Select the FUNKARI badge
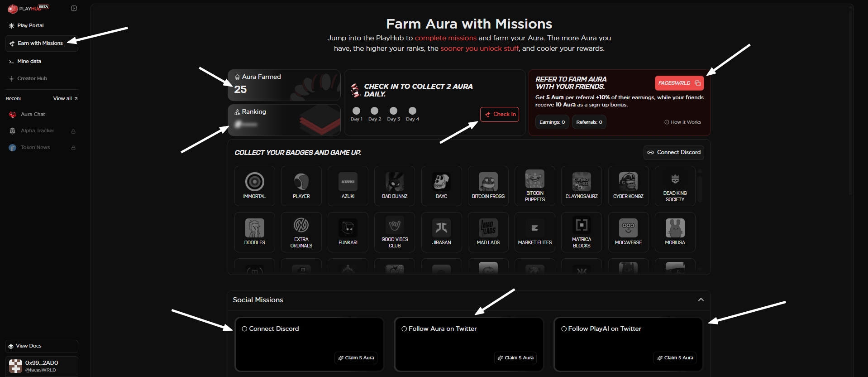Viewport: 868px width, 377px height. pyautogui.click(x=348, y=232)
